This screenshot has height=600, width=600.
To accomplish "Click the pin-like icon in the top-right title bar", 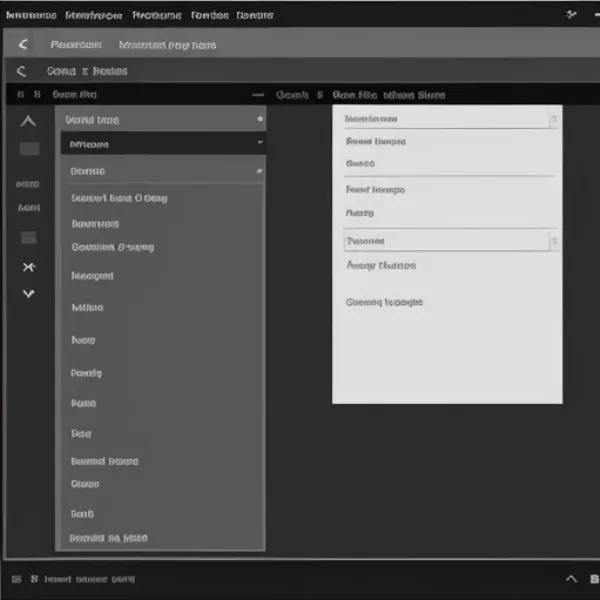I will (x=571, y=15).
